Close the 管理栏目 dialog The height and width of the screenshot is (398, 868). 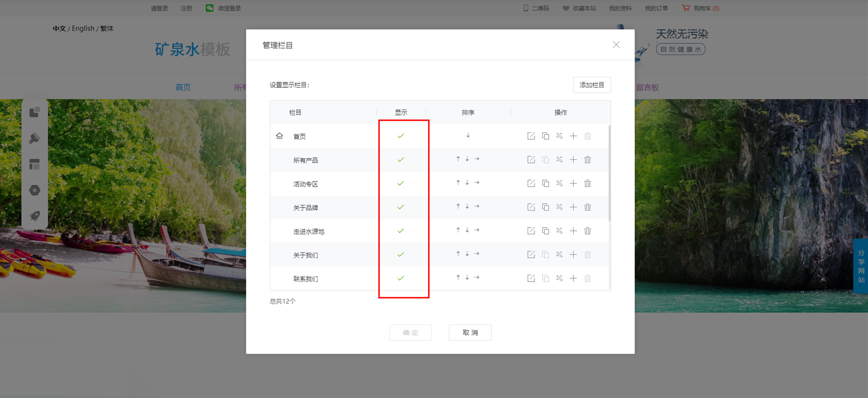point(616,45)
